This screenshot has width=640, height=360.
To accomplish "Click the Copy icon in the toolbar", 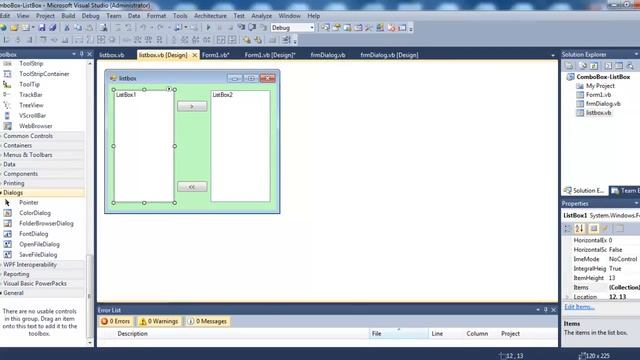I will tap(78, 28).
